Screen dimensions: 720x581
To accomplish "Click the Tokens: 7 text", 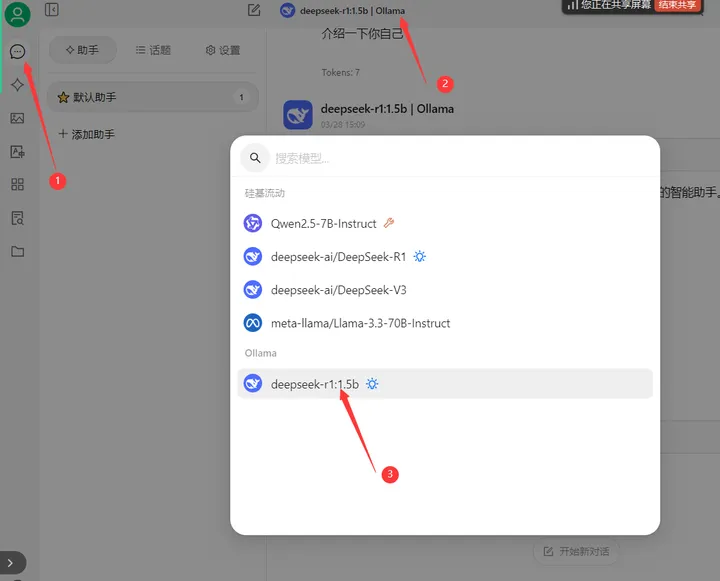I will coord(340,73).
